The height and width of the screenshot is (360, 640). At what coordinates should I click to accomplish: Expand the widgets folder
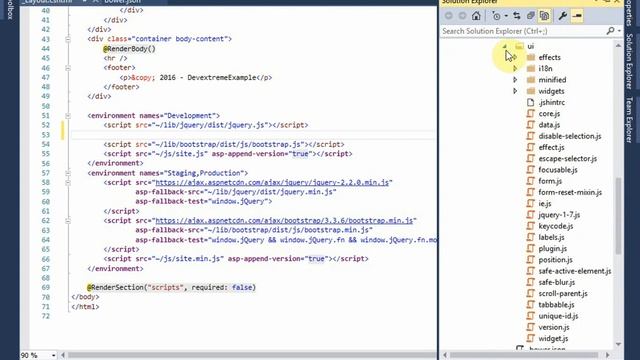pyautogui.click(x=515, y=91)
